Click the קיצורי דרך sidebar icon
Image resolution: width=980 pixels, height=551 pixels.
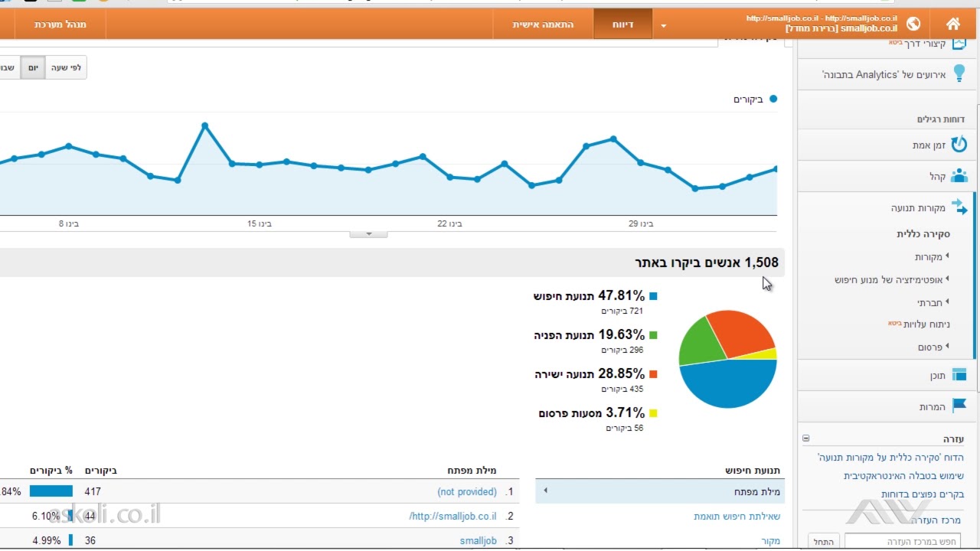tap(959, 44)
